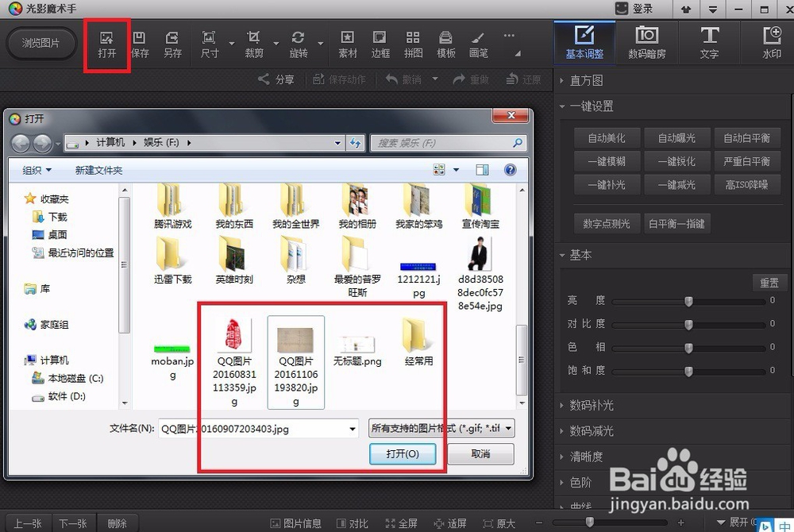
Task: Open the 所有支持的图片格式 file type dropdown
Action: tap(441, 428)
